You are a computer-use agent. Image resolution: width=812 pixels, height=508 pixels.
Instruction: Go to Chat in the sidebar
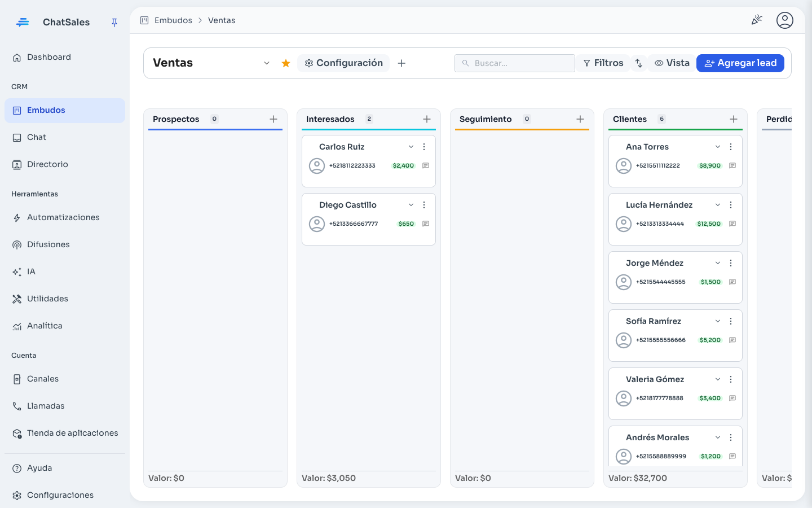tap(65, 137)
